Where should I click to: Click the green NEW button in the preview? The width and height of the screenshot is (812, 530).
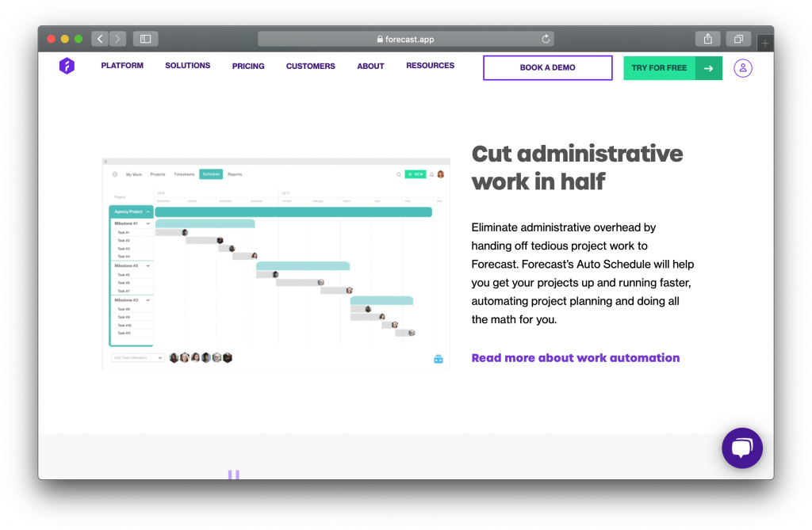pyautogui.click(x=416, y=174)
